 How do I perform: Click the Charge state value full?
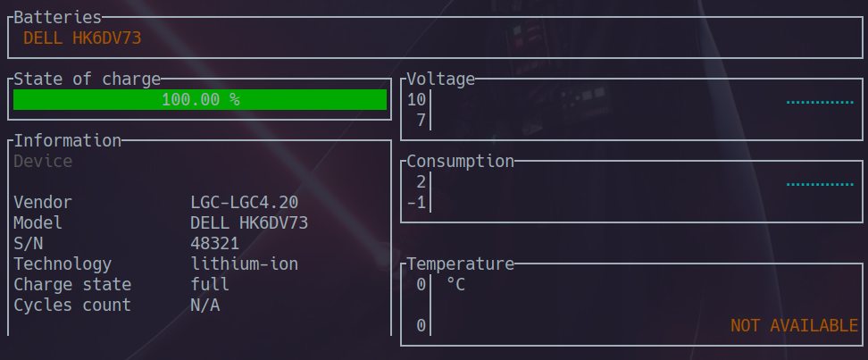coord(210,285)
